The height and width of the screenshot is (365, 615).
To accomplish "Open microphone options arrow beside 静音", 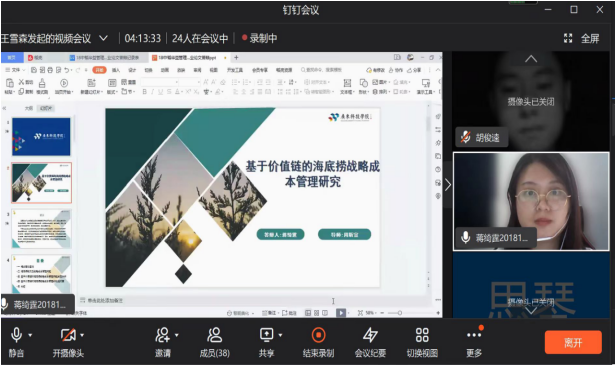I will tap(30, 335).
